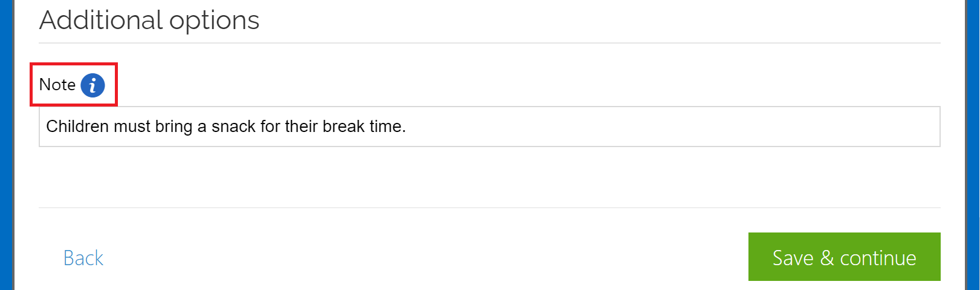This screenshot has height=290, width=980.
Task: Place cursor after "break time." in Note field
Action: click(407, 127)
